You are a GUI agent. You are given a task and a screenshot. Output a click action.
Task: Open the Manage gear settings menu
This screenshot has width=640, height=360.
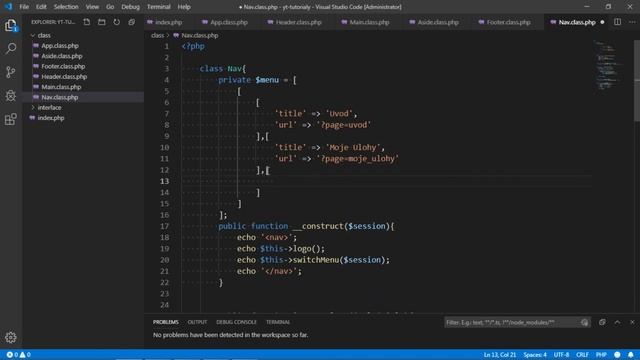(11, 337)
